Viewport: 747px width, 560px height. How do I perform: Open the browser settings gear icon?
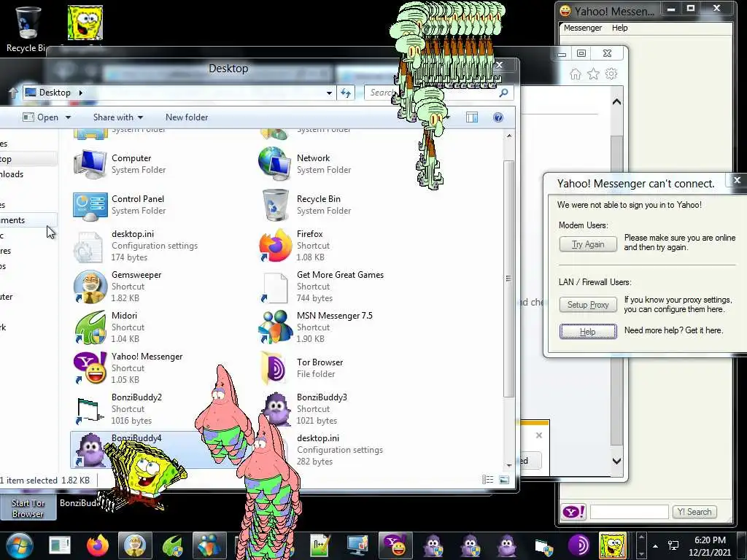coord(611,74)
